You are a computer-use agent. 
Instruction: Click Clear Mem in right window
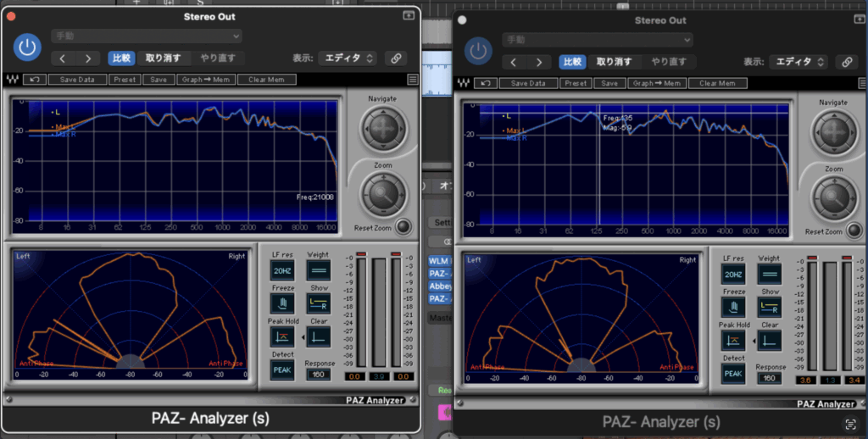tap(717, 84)
